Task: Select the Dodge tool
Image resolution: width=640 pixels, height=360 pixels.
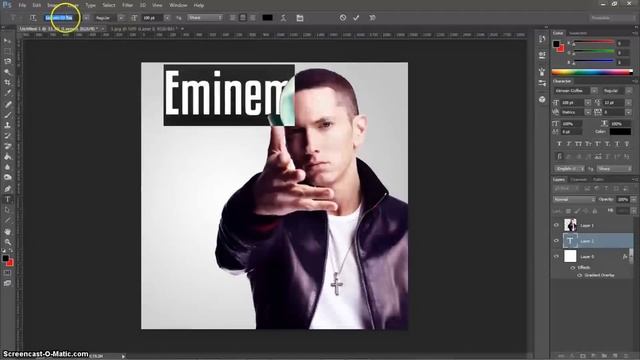Action: click(7, 178)
